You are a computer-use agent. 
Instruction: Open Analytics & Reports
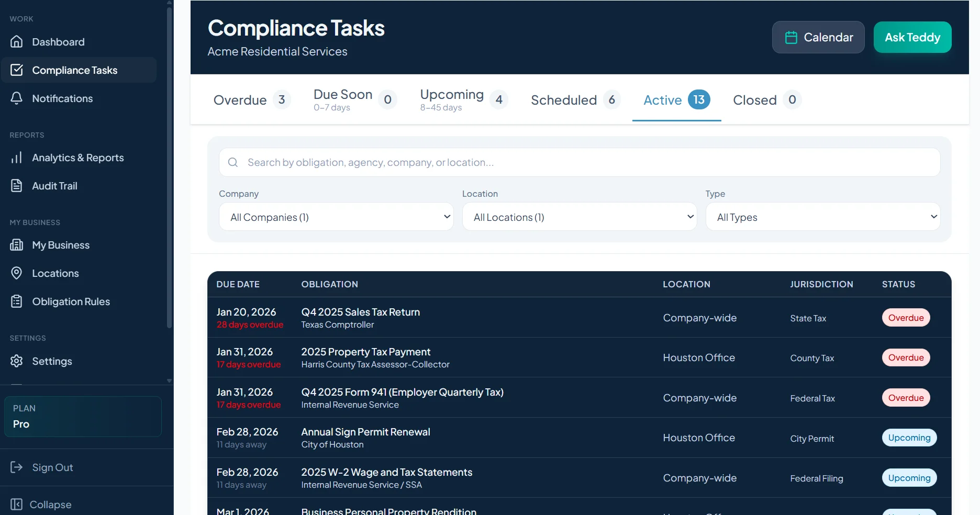(x=79, y=158)
